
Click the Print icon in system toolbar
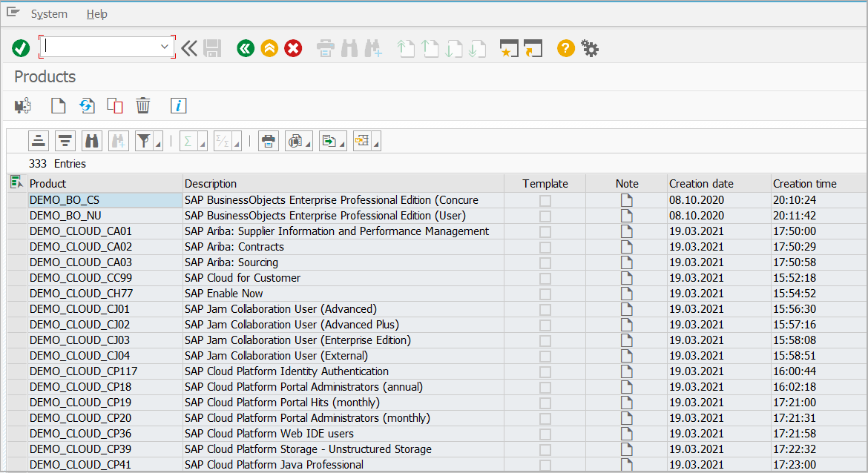[326, 48]
